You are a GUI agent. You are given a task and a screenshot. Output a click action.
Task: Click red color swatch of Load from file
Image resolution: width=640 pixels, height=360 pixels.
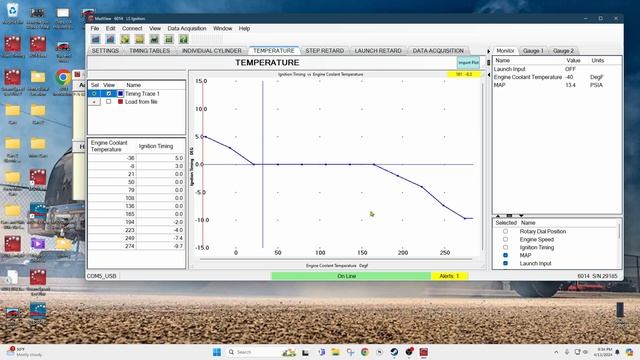(x=120, y=102)
